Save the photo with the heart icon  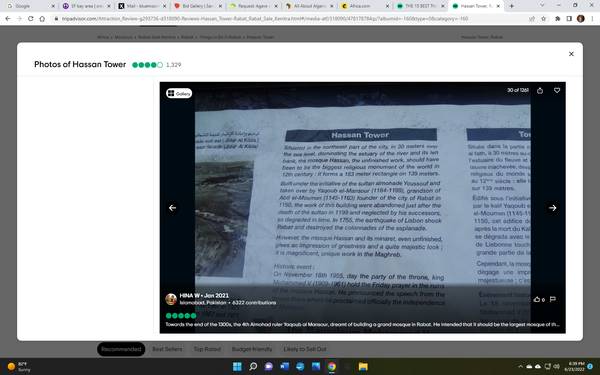click(x=557, y=90)
